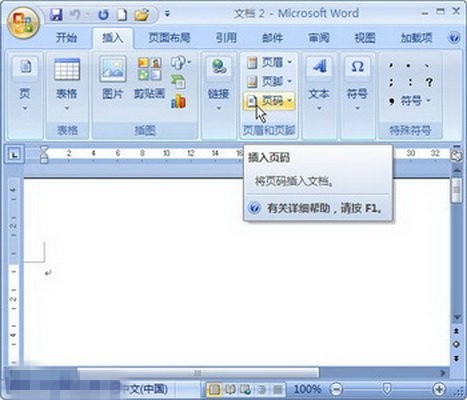Open the 表格 table dropdown
467x400 pixels.
[x=67, y=85]
